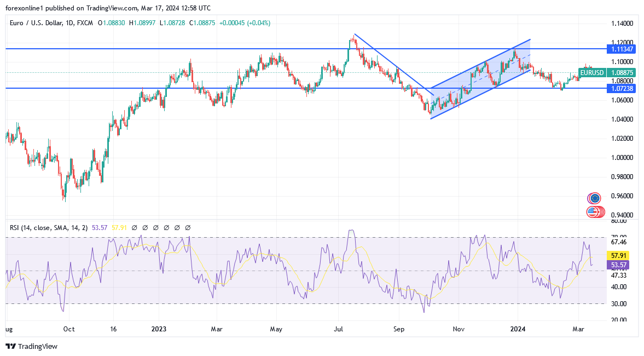Select the Euro / U.S. Dollar symbol title

coord(51,23)
